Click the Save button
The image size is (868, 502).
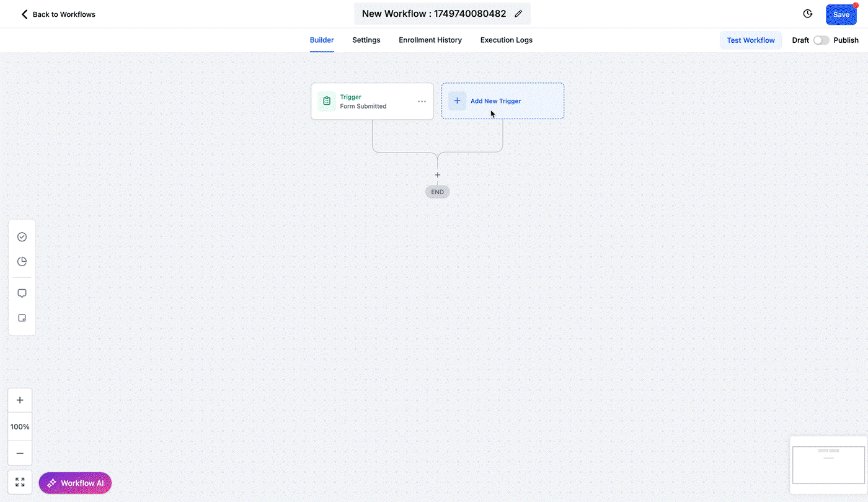[x=841, y=14]
